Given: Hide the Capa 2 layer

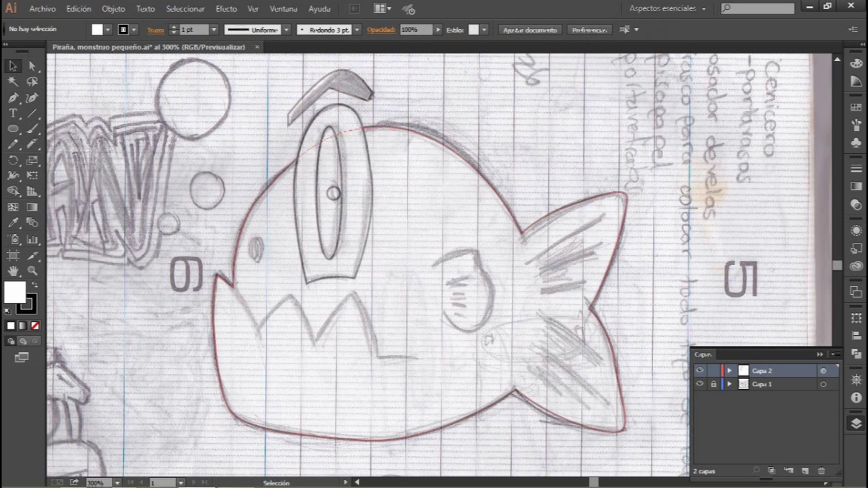Looking at the screenshot, I should [x=700, y=371].
